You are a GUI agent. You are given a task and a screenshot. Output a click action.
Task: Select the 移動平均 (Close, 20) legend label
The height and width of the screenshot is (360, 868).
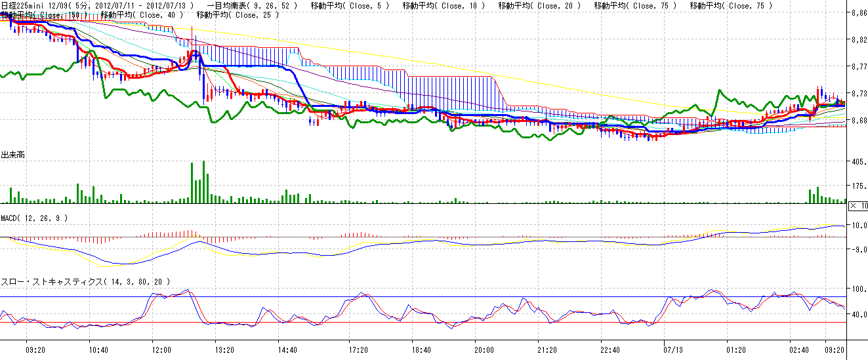tap(539, 5)
